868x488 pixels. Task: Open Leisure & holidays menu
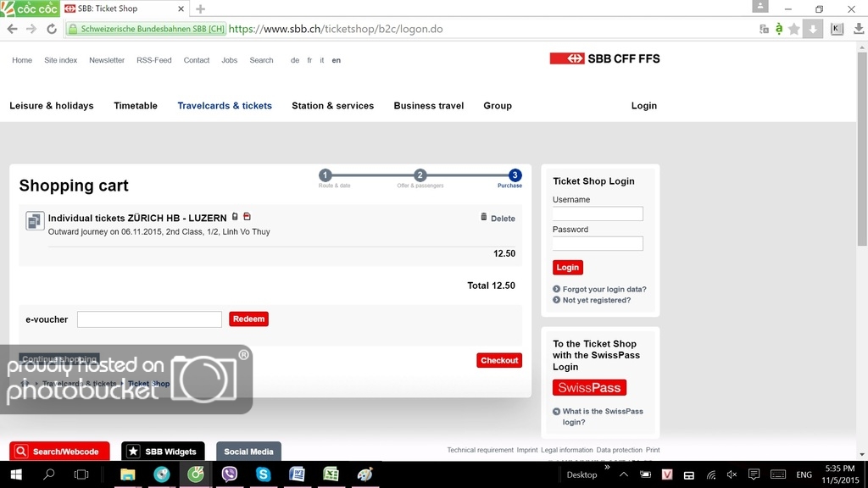click(52, 106)
